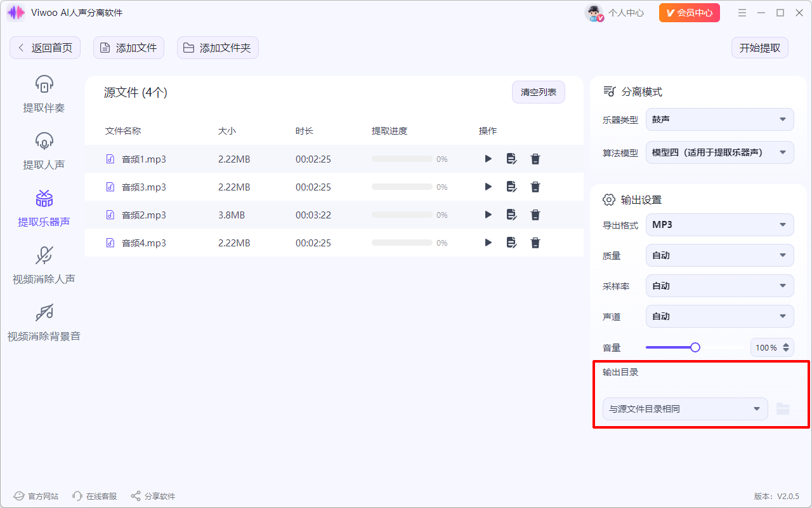Open 视频消除人声 mode
Image resolution: width=812 pixels, height=508 pixels.
point(44,265)
